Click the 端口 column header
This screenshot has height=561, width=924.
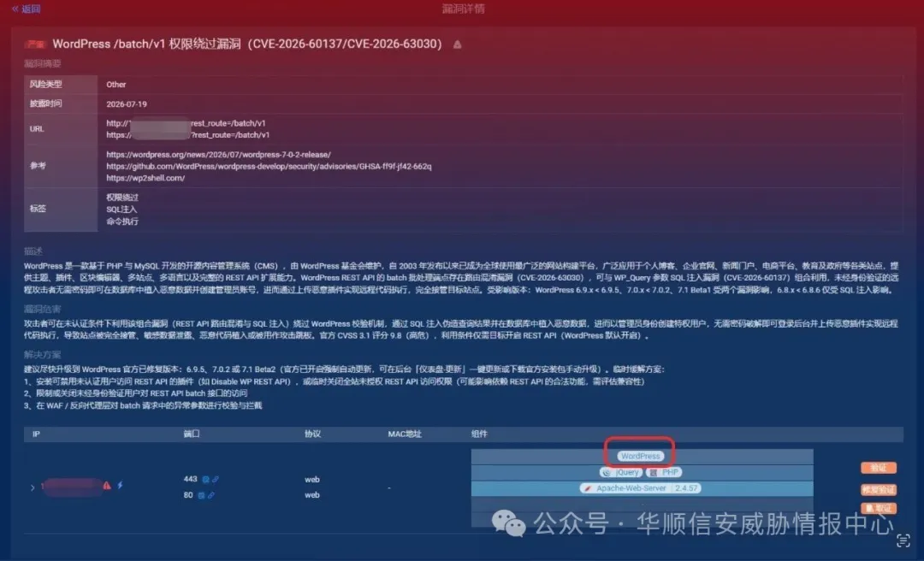192,434
